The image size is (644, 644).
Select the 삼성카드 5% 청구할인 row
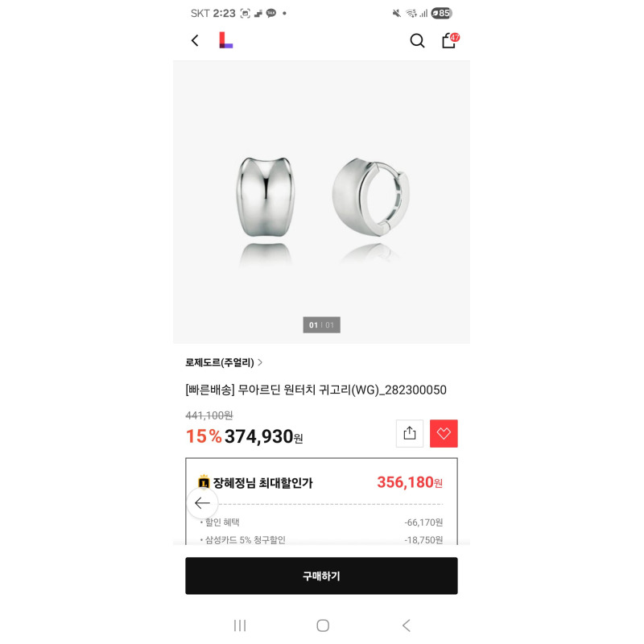[x=321, y=539]
